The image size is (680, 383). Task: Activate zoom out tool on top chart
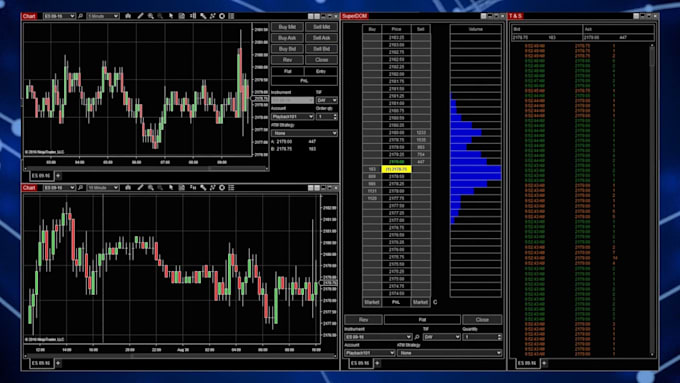[160, 16]
